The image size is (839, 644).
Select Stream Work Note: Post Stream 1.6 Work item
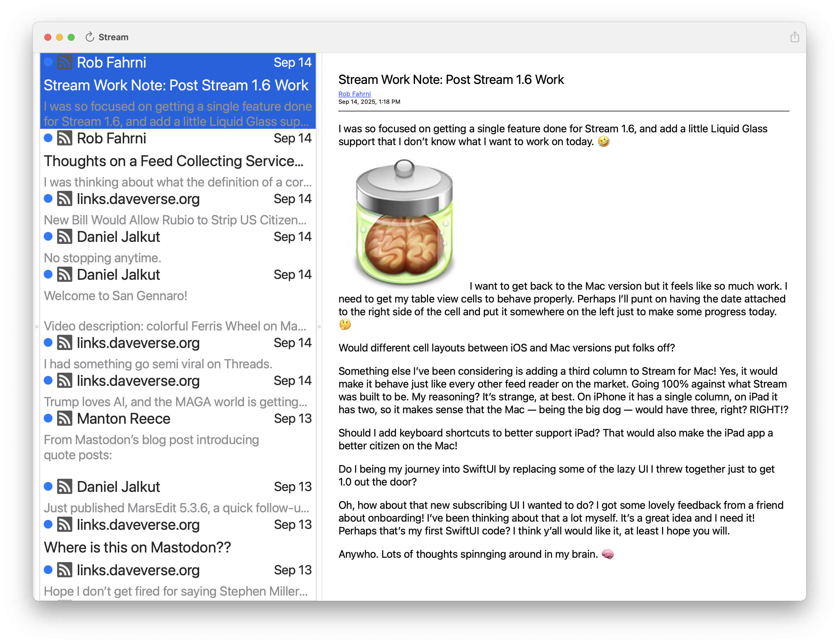pos(178,91)
